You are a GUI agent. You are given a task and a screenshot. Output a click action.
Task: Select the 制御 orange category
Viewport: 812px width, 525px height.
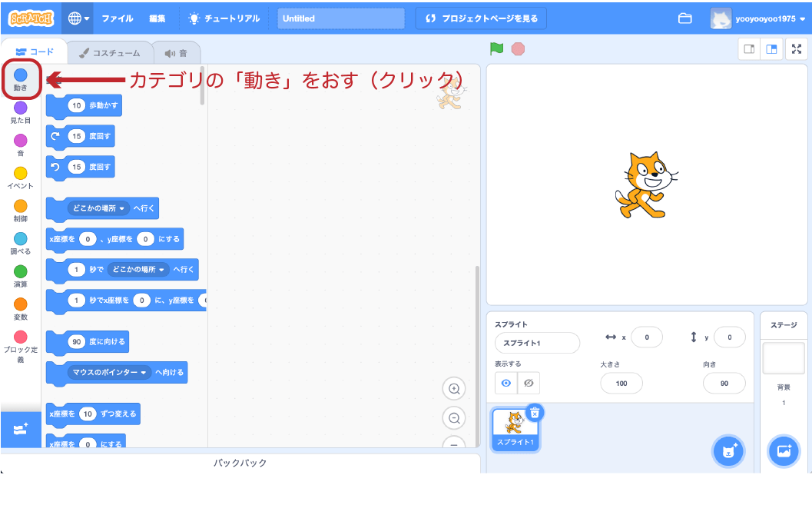pos(21,211)
